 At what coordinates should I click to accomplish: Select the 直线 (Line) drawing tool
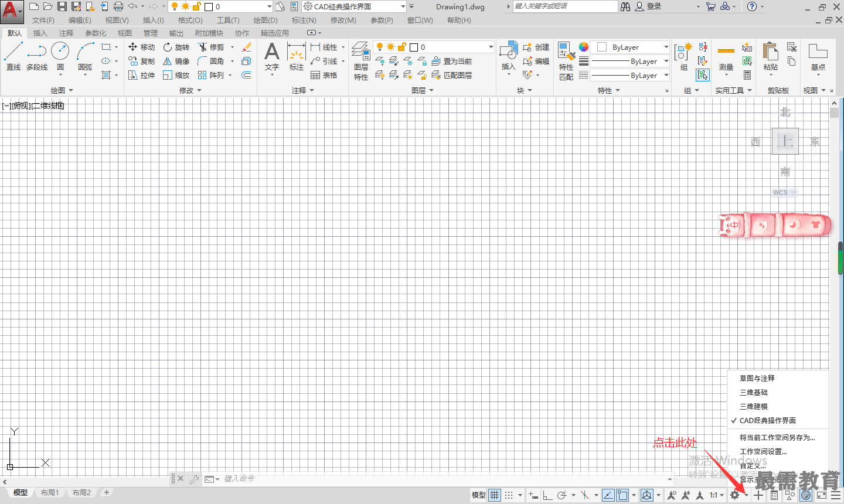point(13,56)
